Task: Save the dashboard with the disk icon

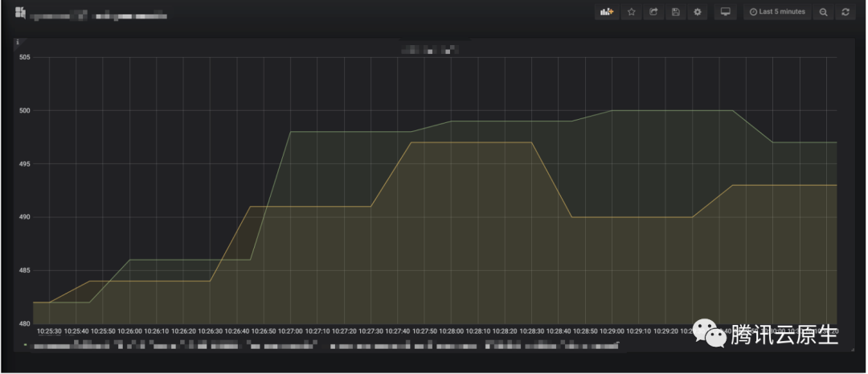Action: (675, 12)
